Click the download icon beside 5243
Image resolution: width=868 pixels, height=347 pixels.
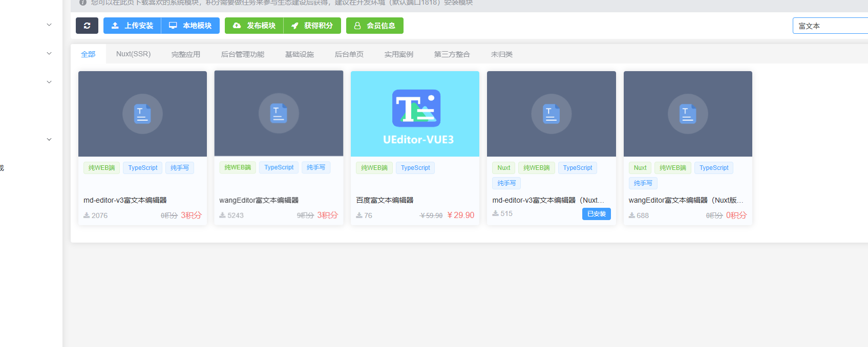pyautogui.click(x=222, y=215)
